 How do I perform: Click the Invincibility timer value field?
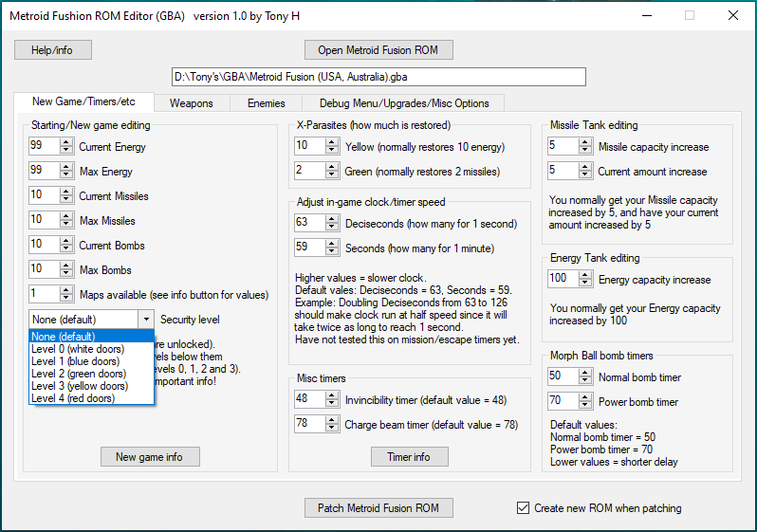click(308, 399)
